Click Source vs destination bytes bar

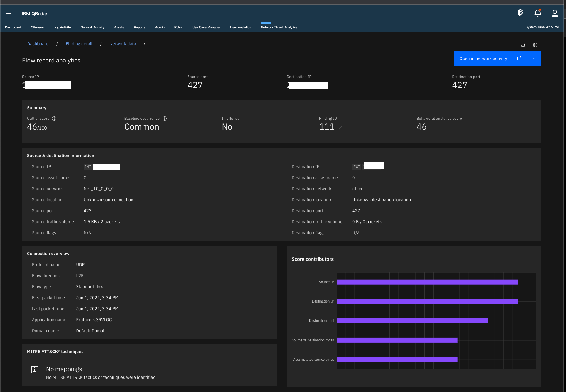click(x=397, y=340)
